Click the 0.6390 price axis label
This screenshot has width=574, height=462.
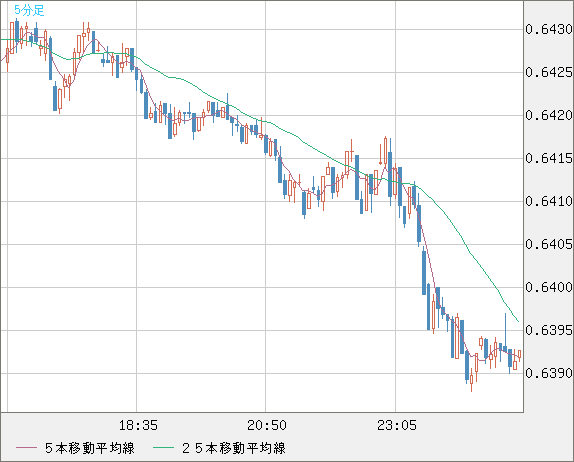coord(549,373)
